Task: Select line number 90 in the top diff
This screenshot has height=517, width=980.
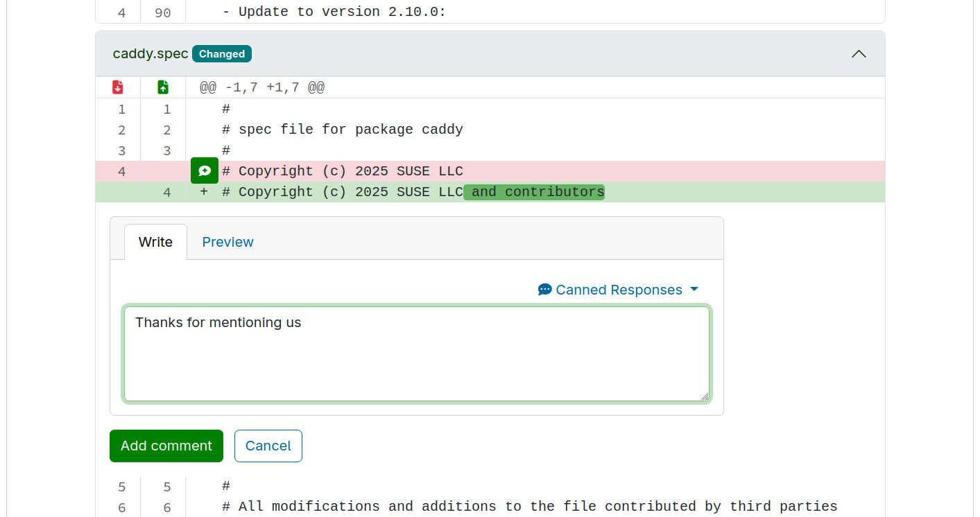Action: pos(162,12)
